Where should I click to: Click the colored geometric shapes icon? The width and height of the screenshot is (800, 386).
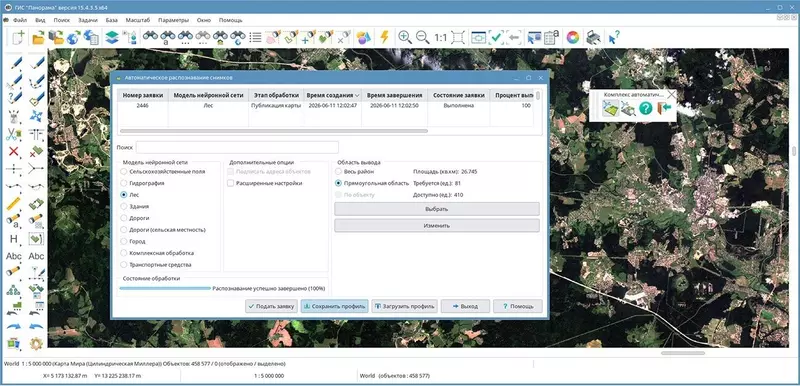point(363,38)
